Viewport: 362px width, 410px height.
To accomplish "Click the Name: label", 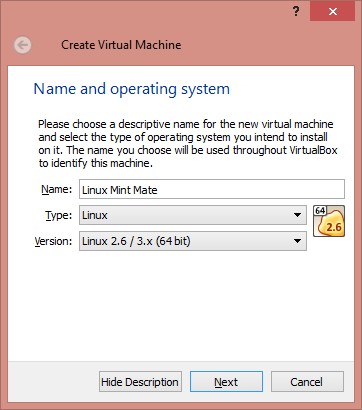I will 56,189.
